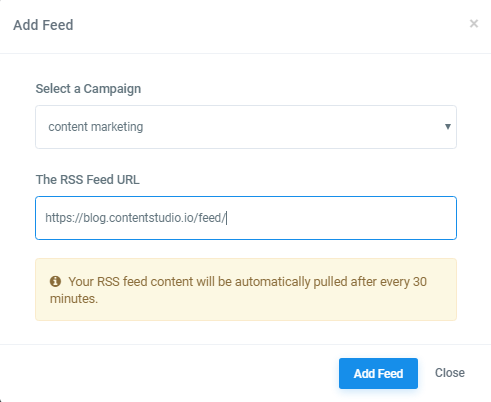This screenshot has height=402, width=491.
Task: Click the 'https://' start of the URL
Action: [x=64, y=218]
